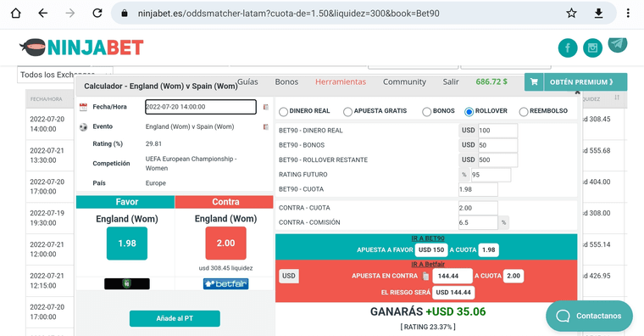Click the red 2.00 Contra odds box
The width and height of the screenshot is (644, 336).
(226, 243)
